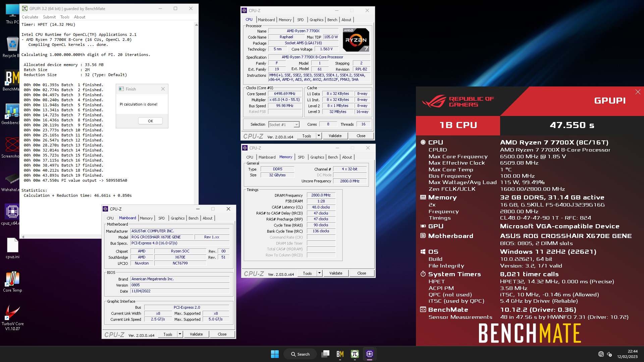Screen dimensions: 644x362
Task: Open the Calculate menu in GPUPI
Action: 30,17
